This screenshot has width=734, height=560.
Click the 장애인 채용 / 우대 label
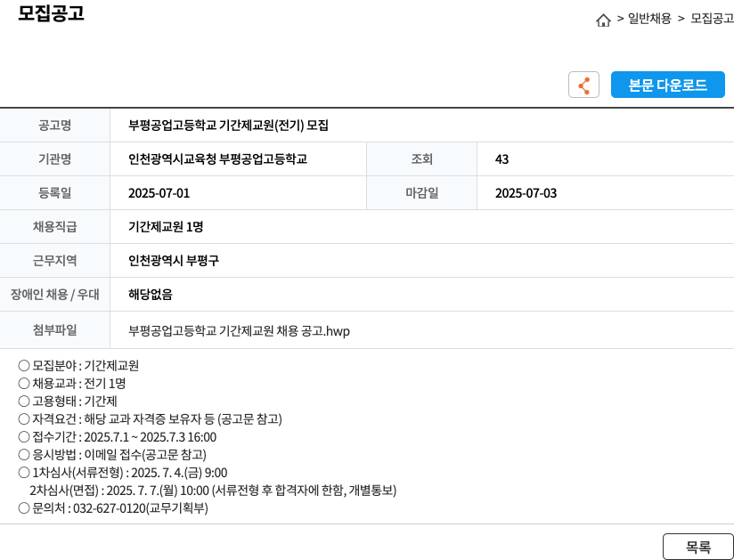tap(54, 295)
